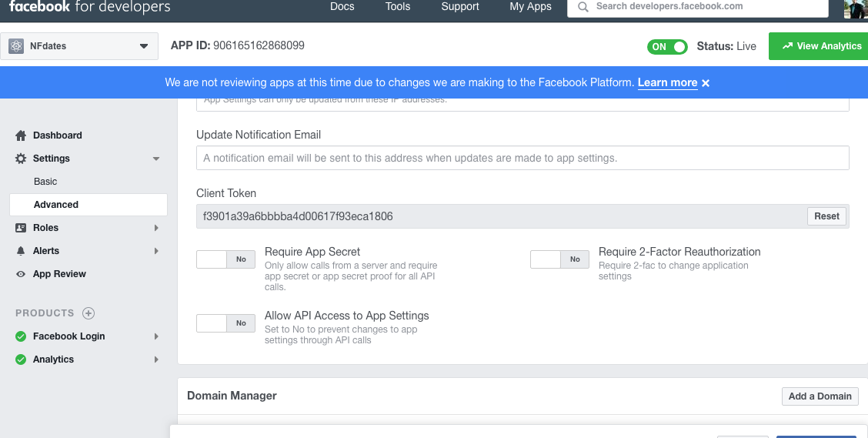Open the Docs menu
Image resolution: width=868 pixels, height=438 pixels.
(x=342, y=7)
